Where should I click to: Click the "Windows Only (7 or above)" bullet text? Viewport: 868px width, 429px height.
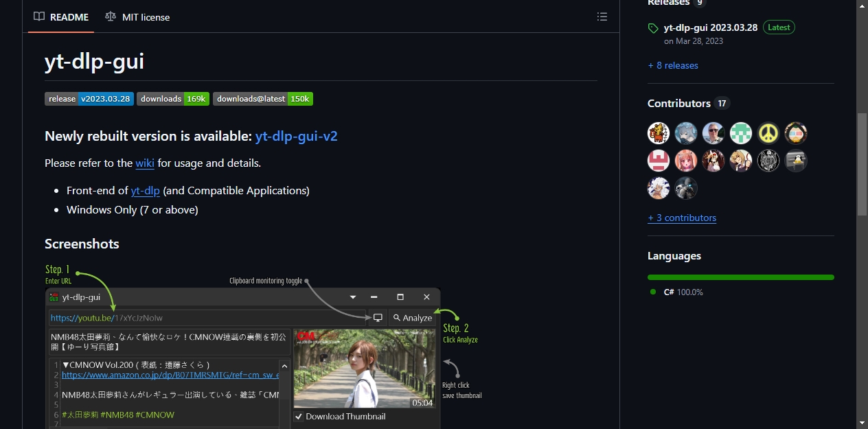click(x=133, y=209)
